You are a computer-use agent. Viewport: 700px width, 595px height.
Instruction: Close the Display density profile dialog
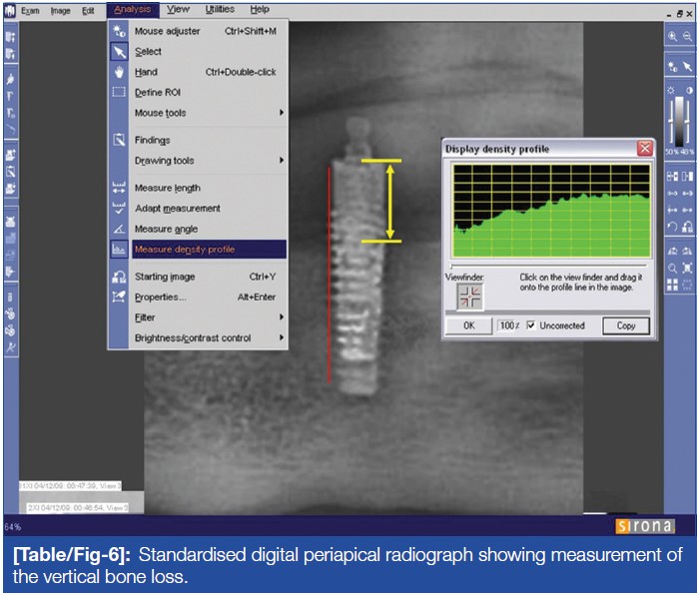click(x=644, y=149)
